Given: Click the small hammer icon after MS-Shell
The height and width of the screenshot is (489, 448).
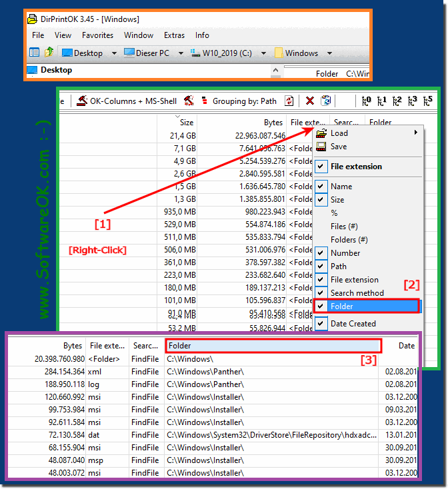Looking at the screenshot, I should [x=189, y=101].
